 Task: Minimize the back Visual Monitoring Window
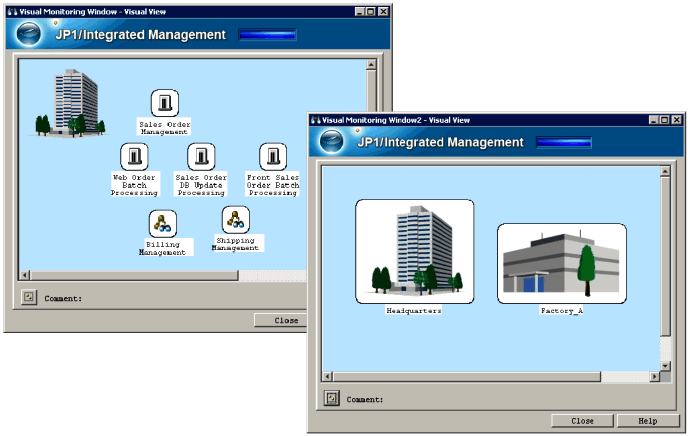(x=360, y=12)
